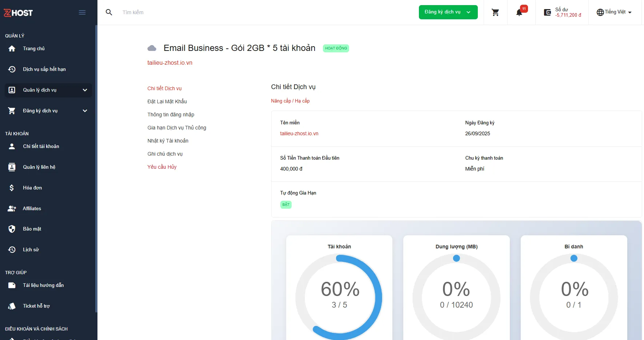Image resolution: width=644 pixels, height=340 pixels.
Task: Expand the sidebar Đăng ký dịch vụ chevron
Action: click(85, 111)
